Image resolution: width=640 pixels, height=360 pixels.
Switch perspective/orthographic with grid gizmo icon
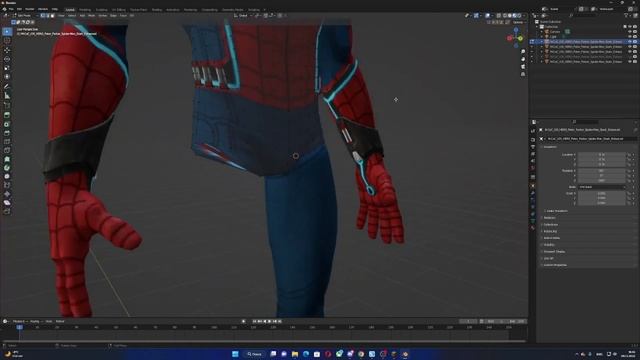pyautogui.click(x=523, y=74)
